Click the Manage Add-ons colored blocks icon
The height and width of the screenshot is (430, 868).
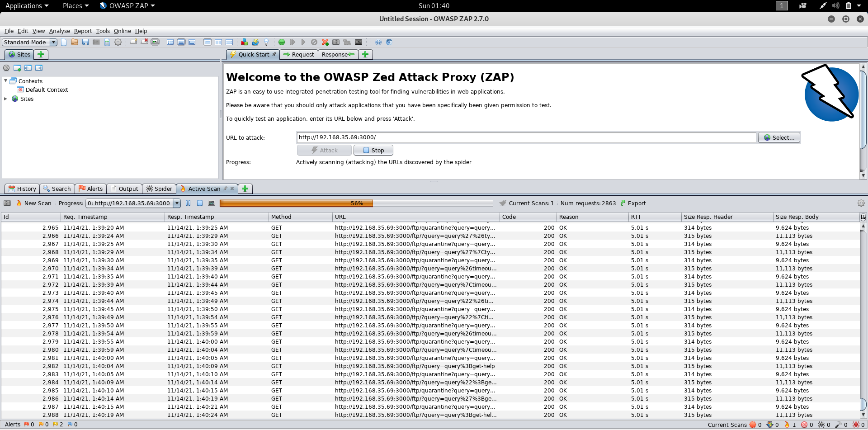[x=244, y=42]
